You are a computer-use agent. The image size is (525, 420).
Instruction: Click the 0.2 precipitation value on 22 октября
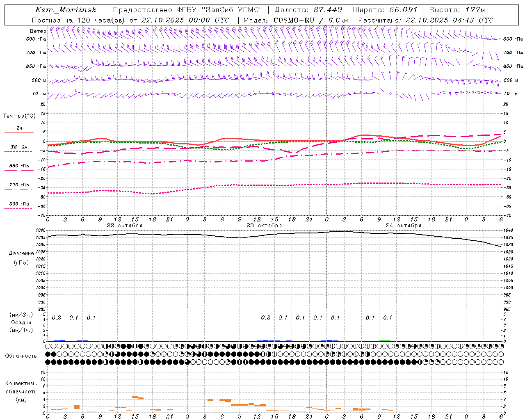(57, 317)
